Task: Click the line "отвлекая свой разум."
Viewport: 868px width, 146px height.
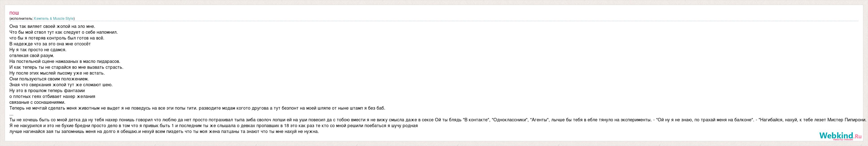Action: pos(32,55)
